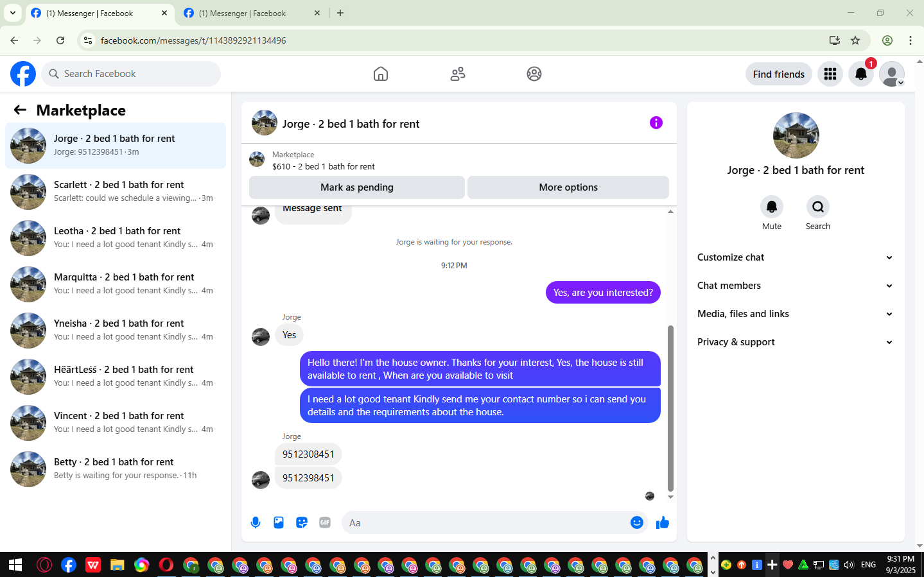Click the back arrow beside Marketplace
924x577 pixels.
[x=20, y=110]
